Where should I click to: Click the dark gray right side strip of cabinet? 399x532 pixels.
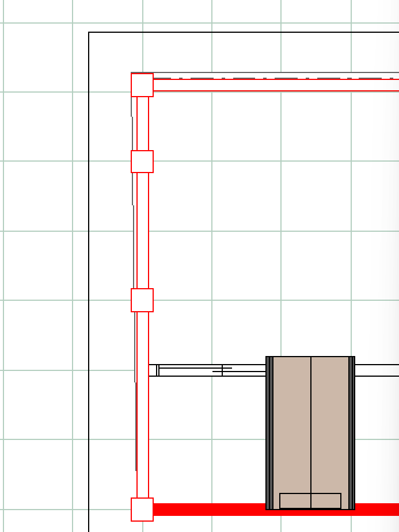352,431
